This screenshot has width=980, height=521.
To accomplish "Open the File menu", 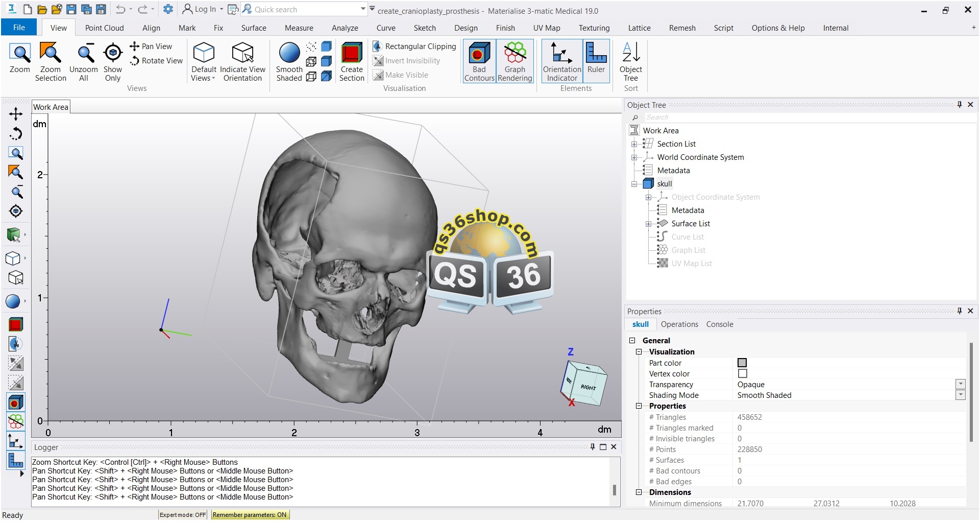I will click(19, 28).
